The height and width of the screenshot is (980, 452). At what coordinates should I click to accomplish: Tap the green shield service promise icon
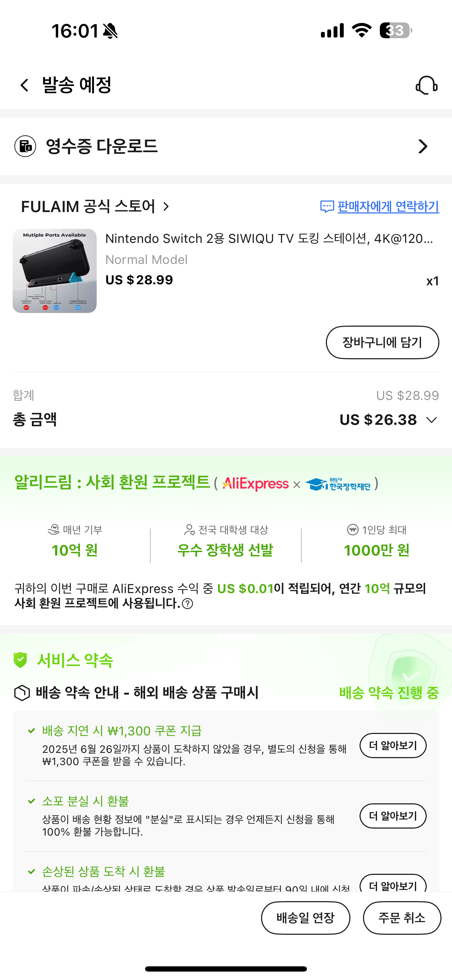point(20,660)
